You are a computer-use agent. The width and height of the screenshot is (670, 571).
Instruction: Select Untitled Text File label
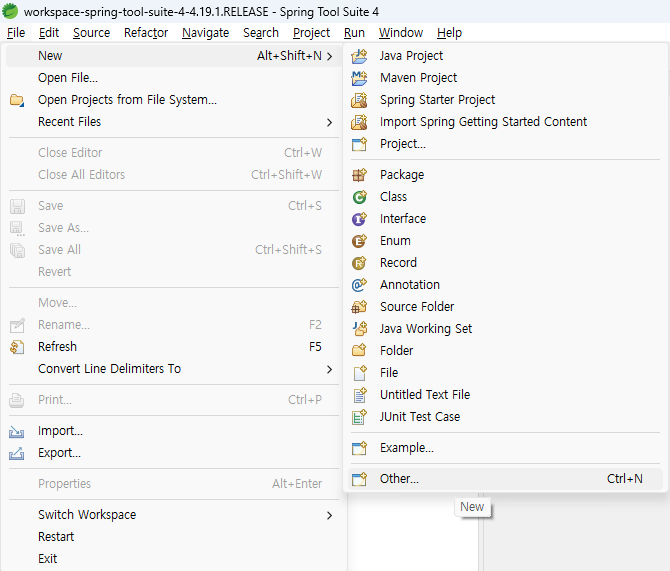pyautogui.click(x=425, y=395)
